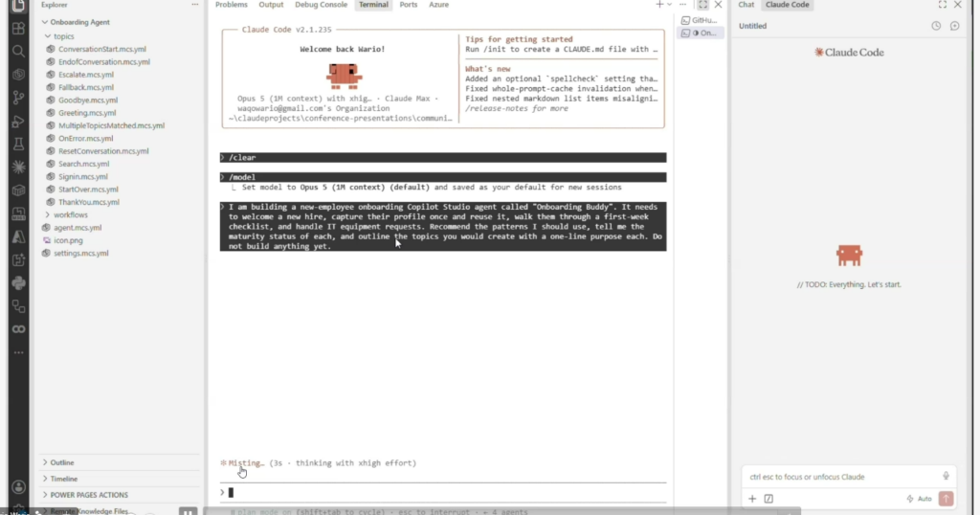Open Search.mcs.yml file
The height and width of the screenshot is (515, 980).
pyautogui.click(x=83, y=164)
